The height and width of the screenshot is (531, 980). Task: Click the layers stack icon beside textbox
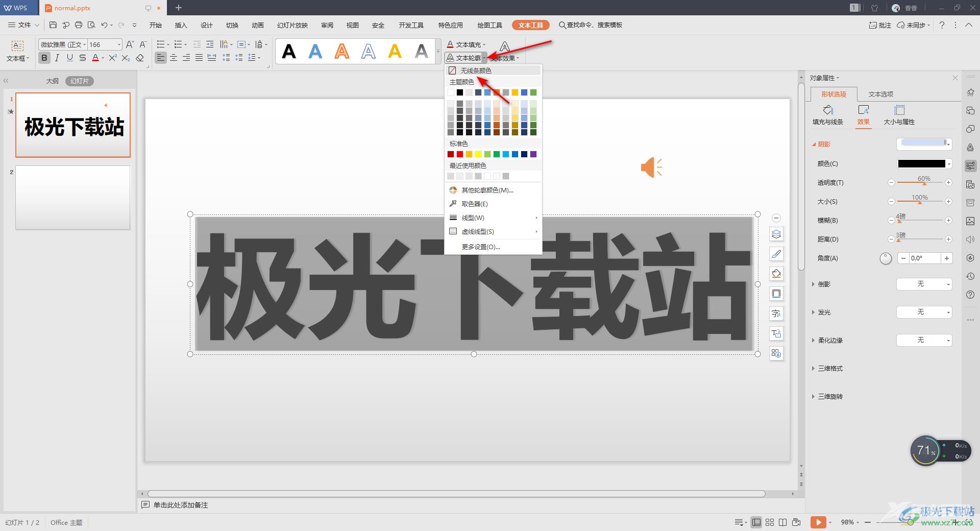(776, 234)
